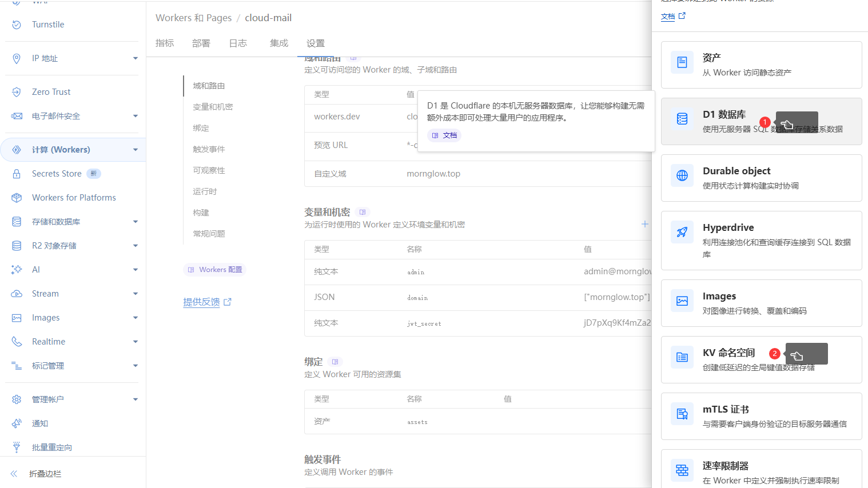The width and height of the screenshot is (868, 488).
Task: Click the Durable object globe icon
Action: point(682,175)
